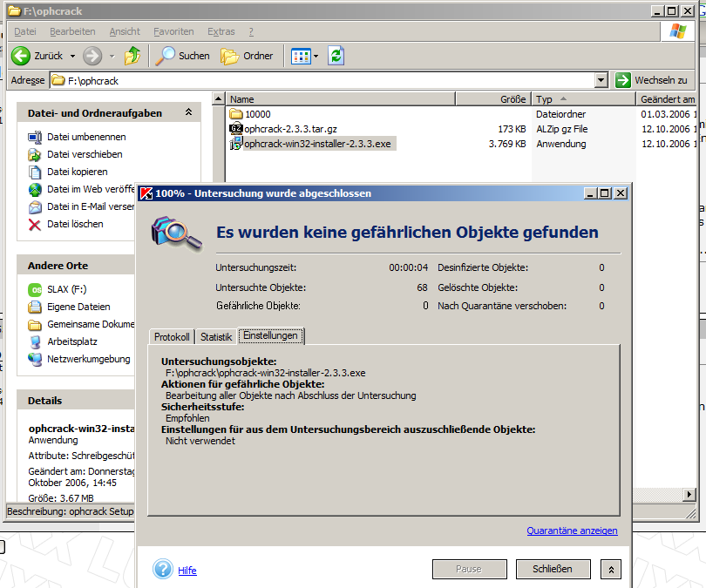706x588 pixels.
Task: Click the Datei verschieben icon
Action: pos(35,154)
